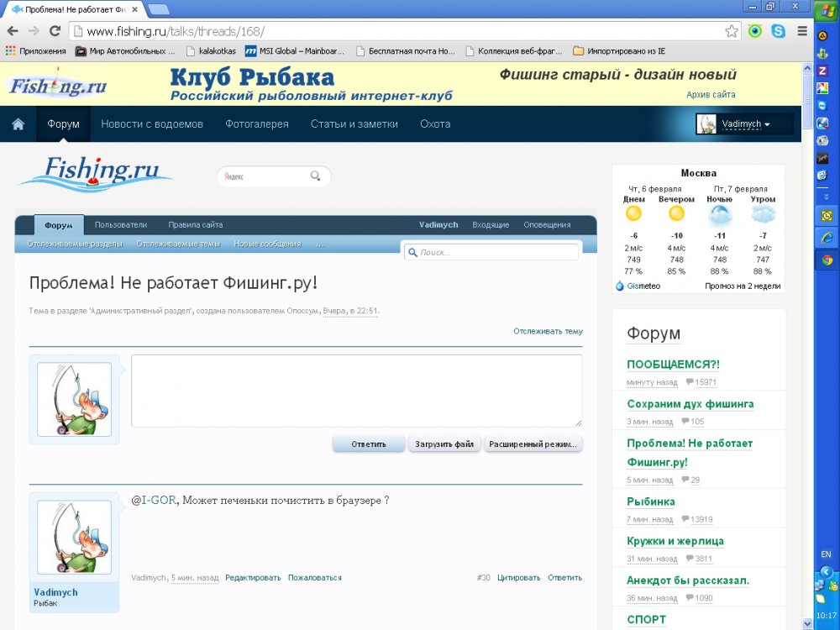This screenshot has width=840, height=630.
Task: Open the 'Сохраним дух фишинга' forum thread link
Action: 690,404
